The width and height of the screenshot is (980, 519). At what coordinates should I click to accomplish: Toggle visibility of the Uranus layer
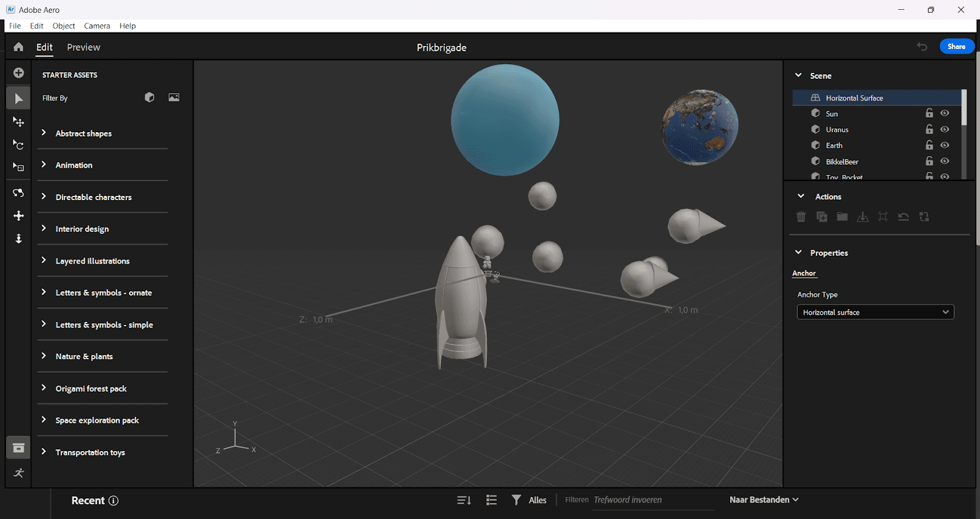(x=945, y=129)
